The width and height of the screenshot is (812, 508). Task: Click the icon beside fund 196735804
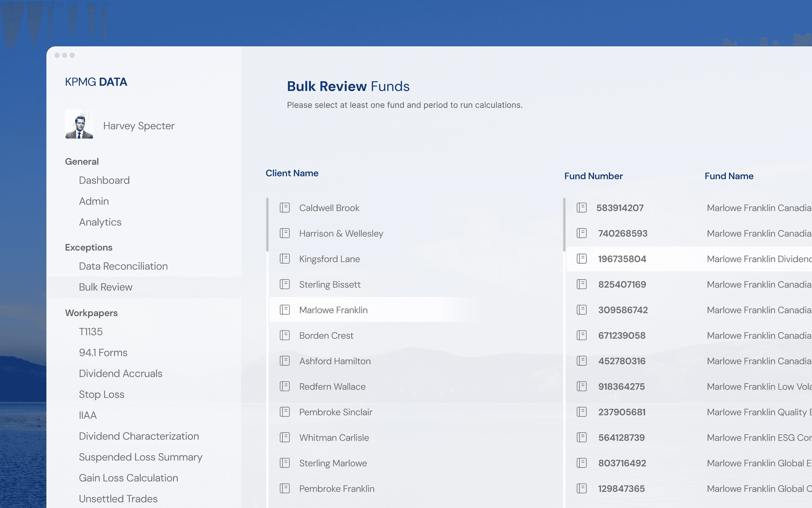[582, 259]
